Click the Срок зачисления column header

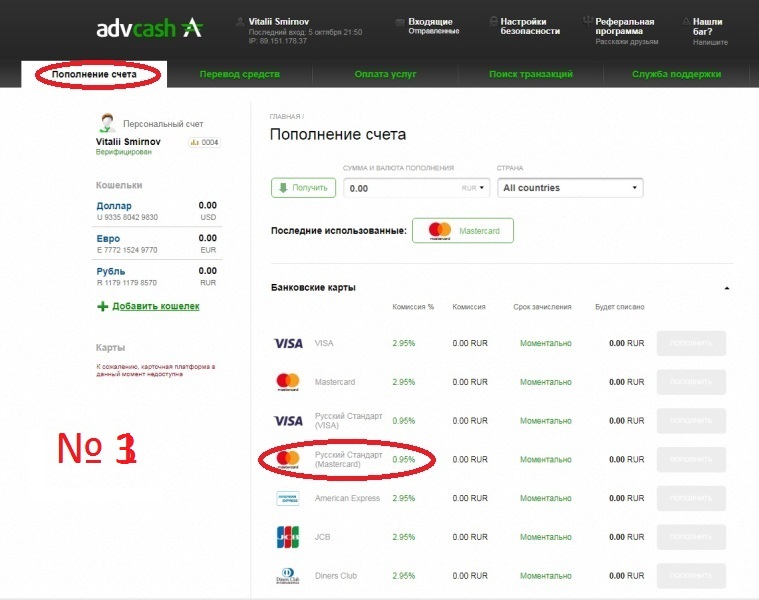542,307
